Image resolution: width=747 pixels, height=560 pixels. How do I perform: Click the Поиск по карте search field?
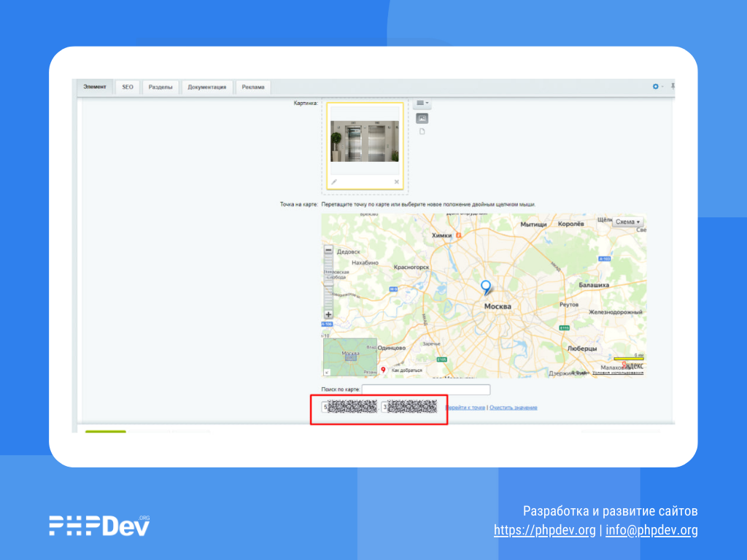point(426,389)
